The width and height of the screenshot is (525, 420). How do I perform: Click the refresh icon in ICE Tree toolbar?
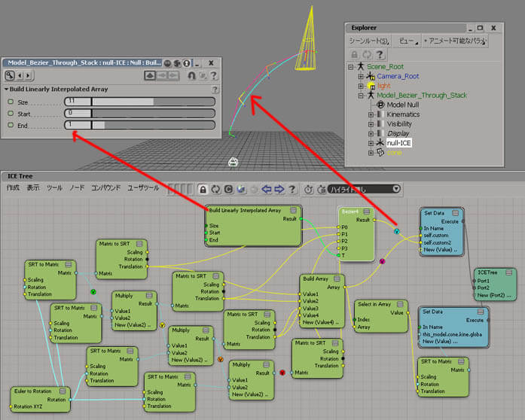tap(215, 189)
